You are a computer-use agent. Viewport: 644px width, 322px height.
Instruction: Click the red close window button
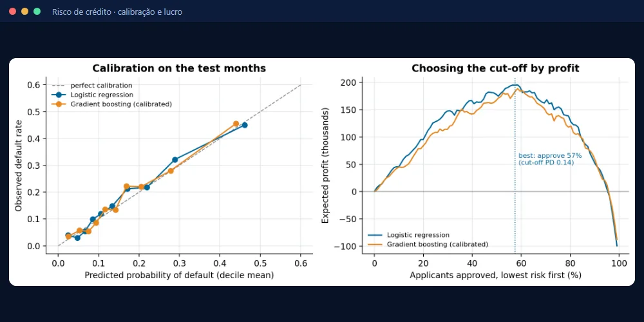(12, 12)
